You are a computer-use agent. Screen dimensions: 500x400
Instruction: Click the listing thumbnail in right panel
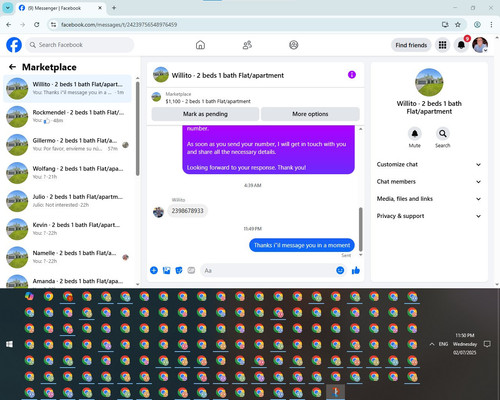pyautogui.click(x=429, y=82)
